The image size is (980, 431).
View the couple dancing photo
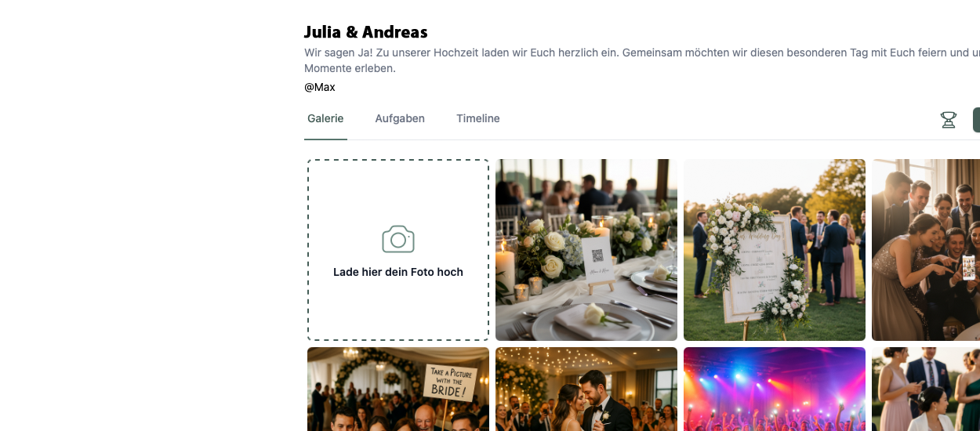click(x=586, y=389)
